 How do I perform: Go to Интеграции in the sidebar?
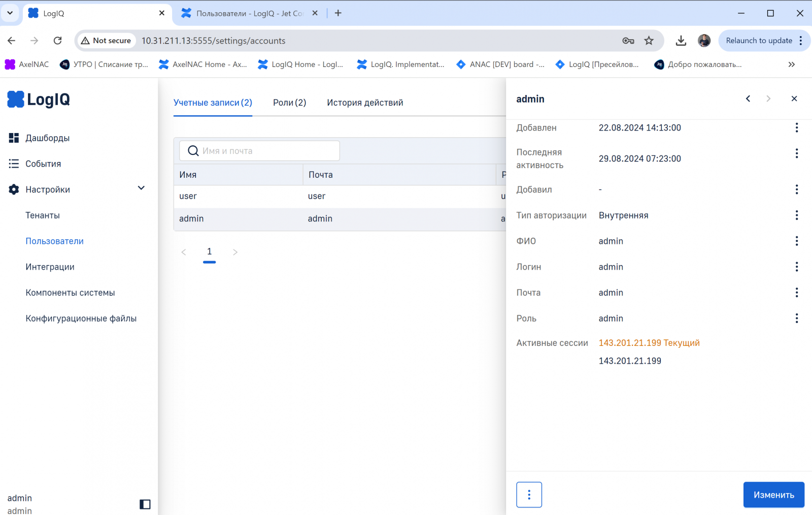(50, 267)
